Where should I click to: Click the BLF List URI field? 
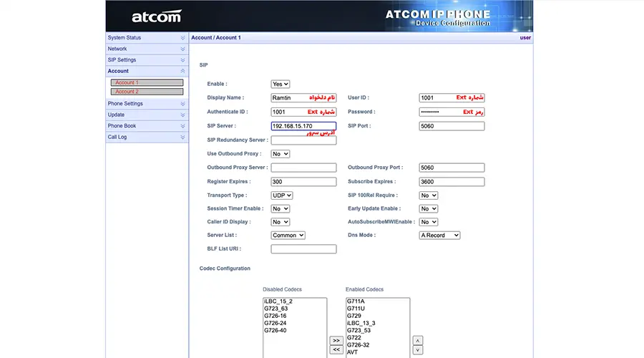pos(303,249)
